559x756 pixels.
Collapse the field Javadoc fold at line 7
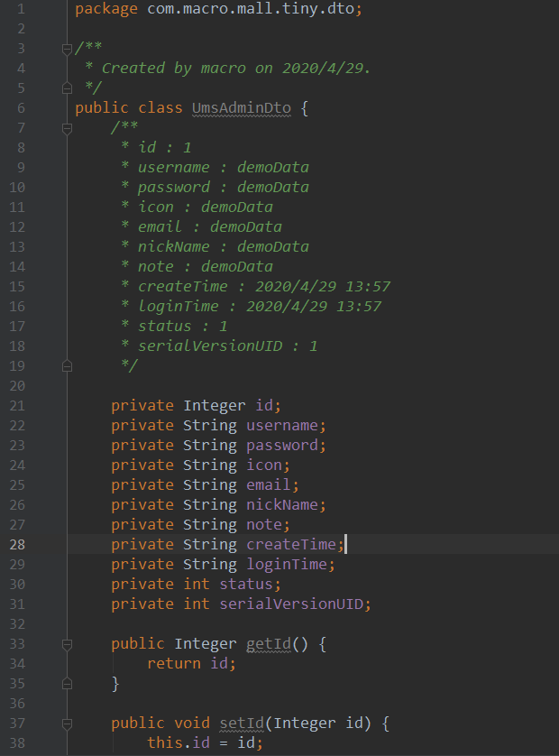(x=67, y=128)
